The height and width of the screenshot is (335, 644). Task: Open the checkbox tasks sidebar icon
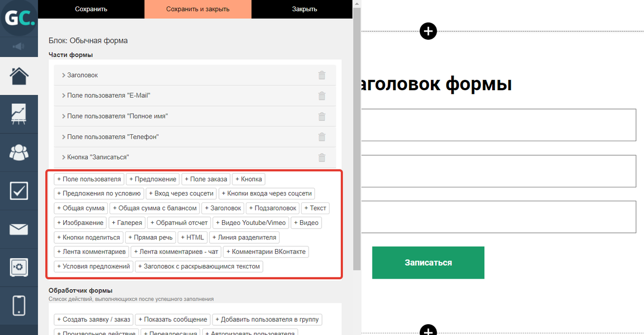click(19, 191)
